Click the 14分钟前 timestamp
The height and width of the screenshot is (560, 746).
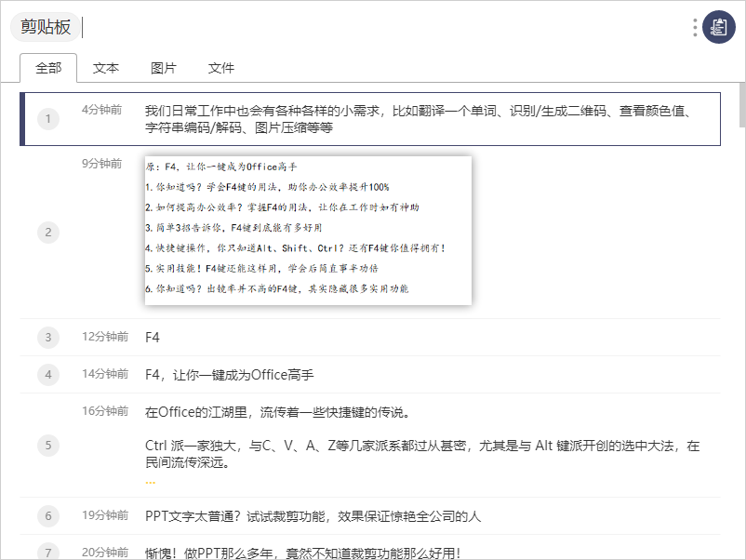coord(105,374)
